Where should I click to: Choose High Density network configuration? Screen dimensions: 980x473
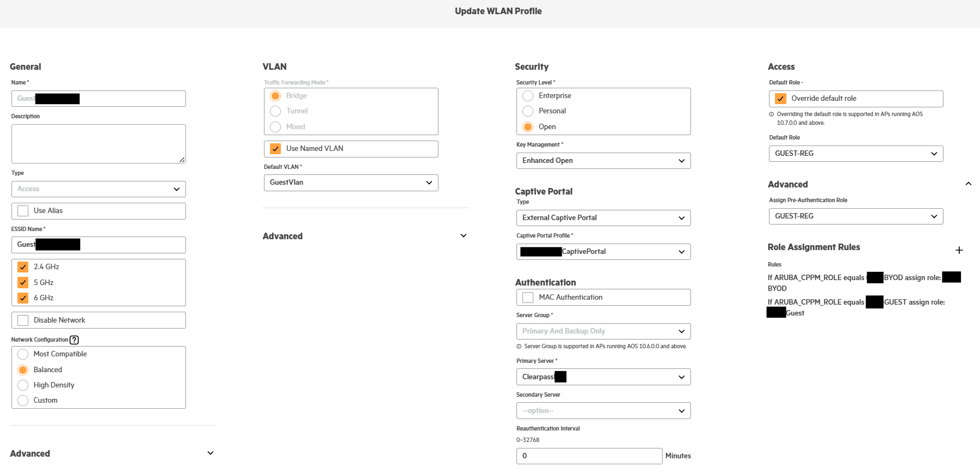23,385
